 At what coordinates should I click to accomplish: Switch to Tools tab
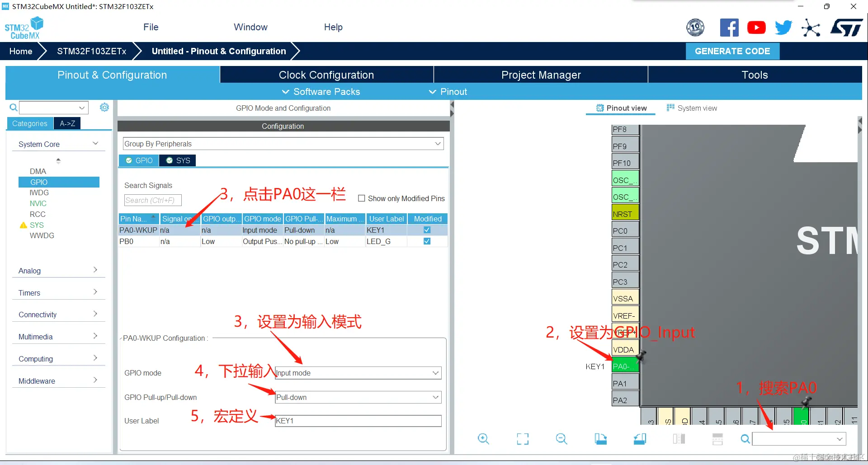click(x=755, y=75)
